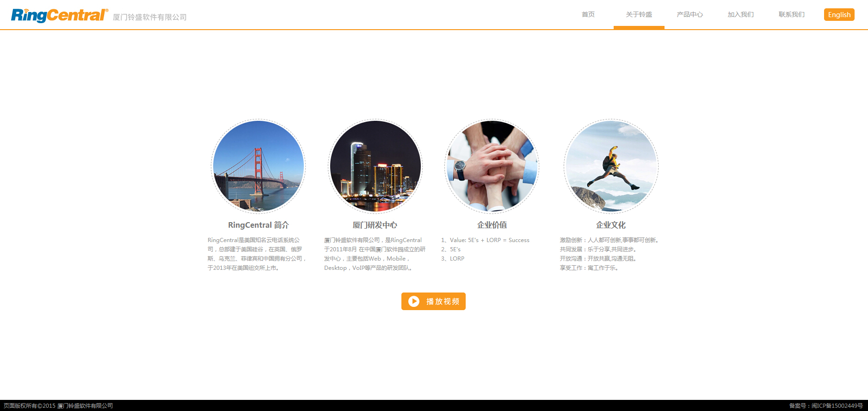Viewport: 868px width, 411px height.
Task: Select the 关于铃盛 navigation tab
Action: tap(639, 14)
